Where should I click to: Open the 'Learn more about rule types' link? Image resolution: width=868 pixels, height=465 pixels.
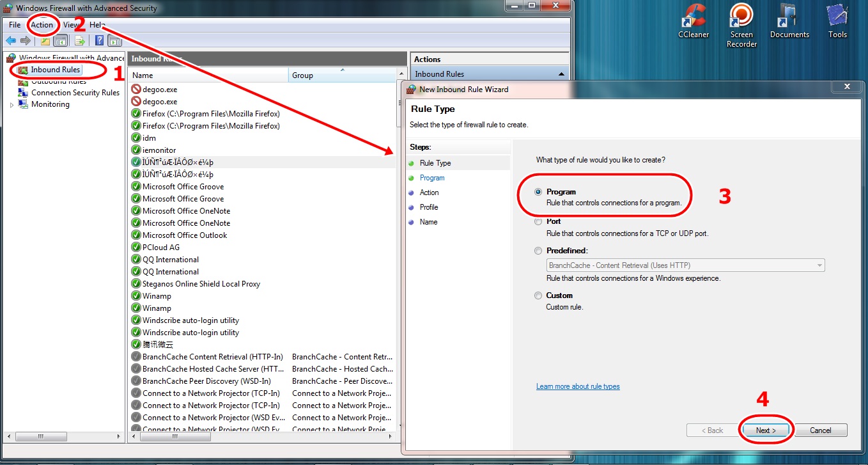tap(578, 386)
